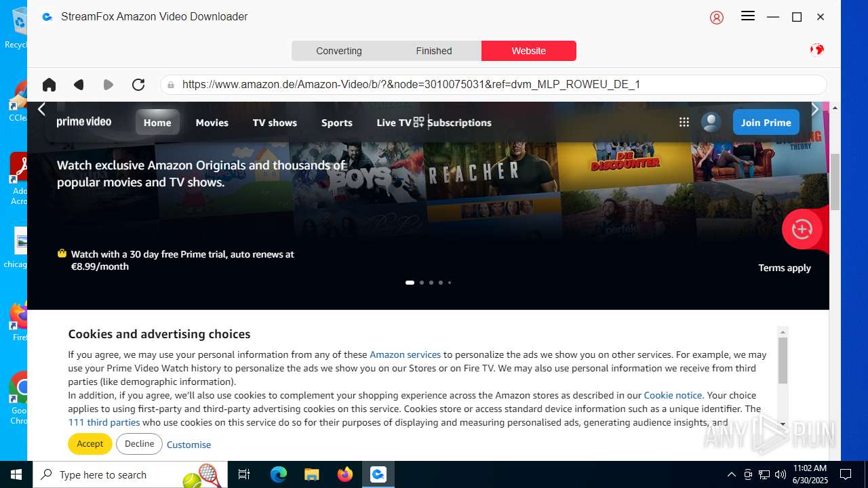The width and height of the screenshot is (868, 488).
Task: Open the StreamFox hamburger menu
Action: tap(748, 16)
